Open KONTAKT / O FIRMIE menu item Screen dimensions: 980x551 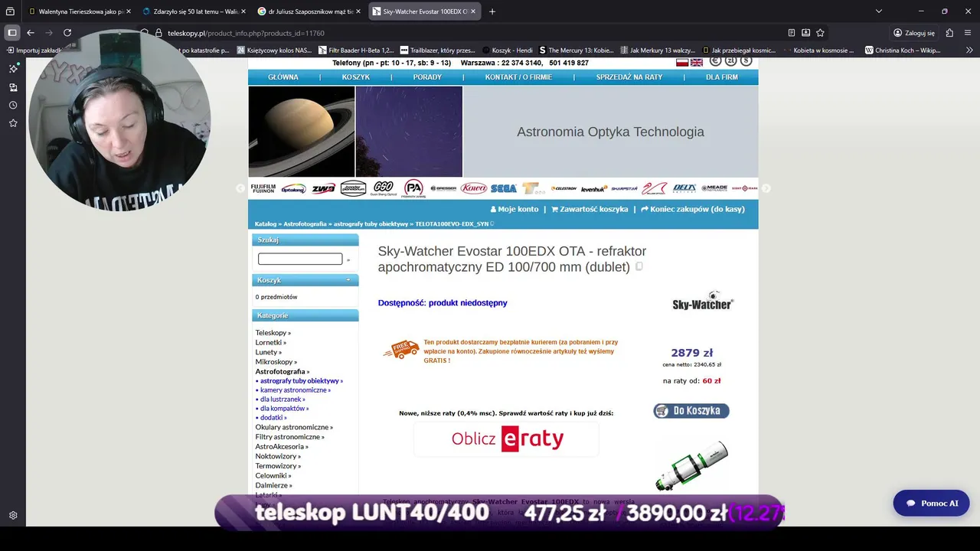518,77
